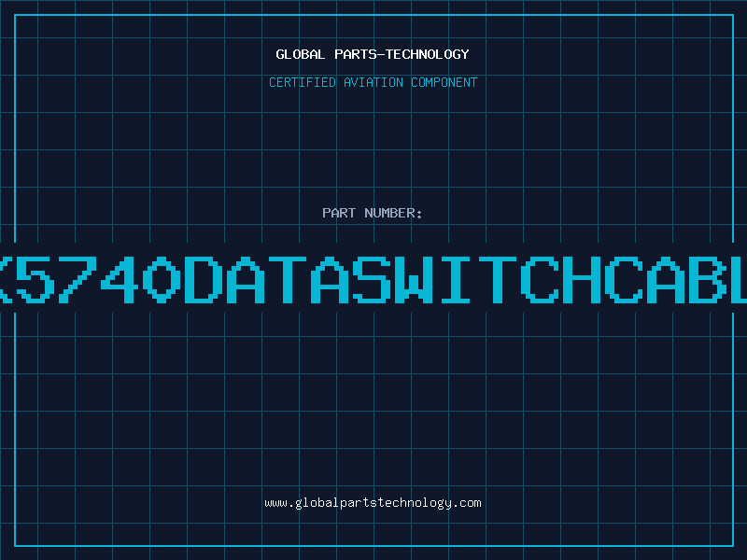Select the large cyan part number text

coord(373,280)
